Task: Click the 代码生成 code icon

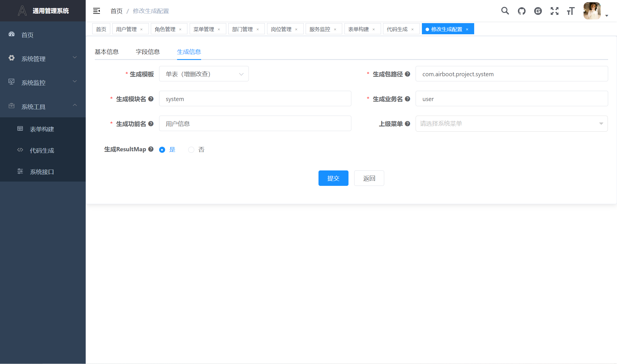Action: [20, 150]
